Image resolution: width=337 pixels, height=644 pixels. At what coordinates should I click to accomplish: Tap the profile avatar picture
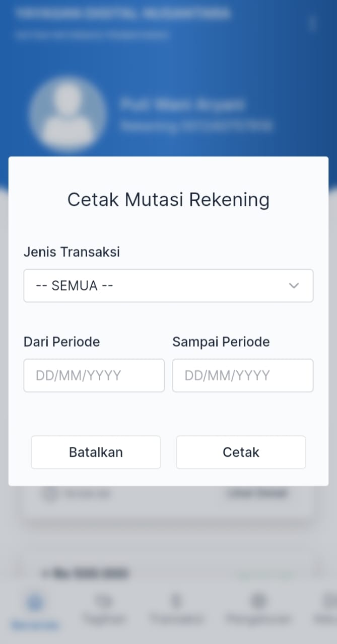tap(68, 114)
